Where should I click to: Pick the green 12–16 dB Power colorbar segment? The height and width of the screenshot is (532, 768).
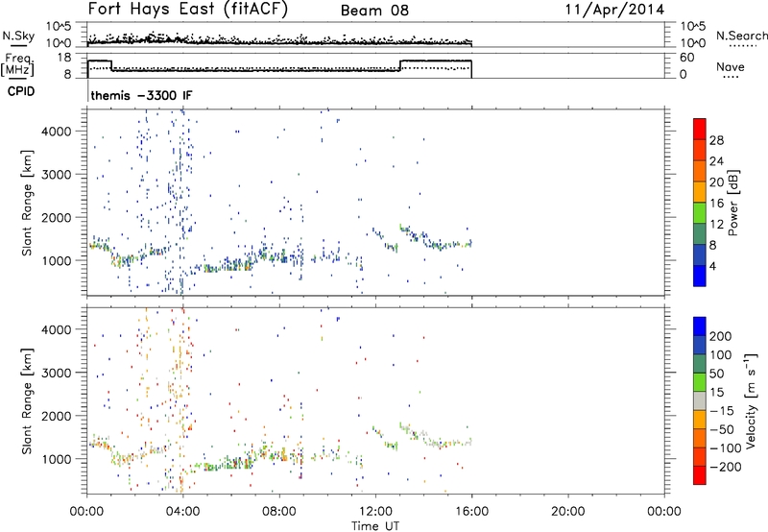700,212
